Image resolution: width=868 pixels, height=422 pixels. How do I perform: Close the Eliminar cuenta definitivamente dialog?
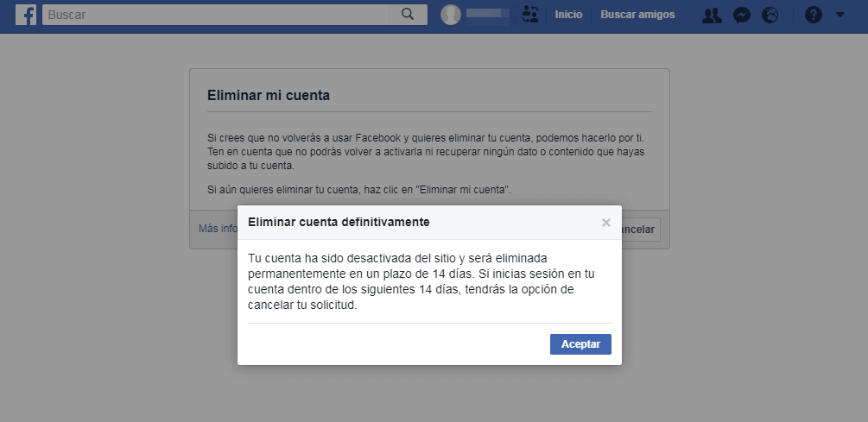tap(606, 223)
